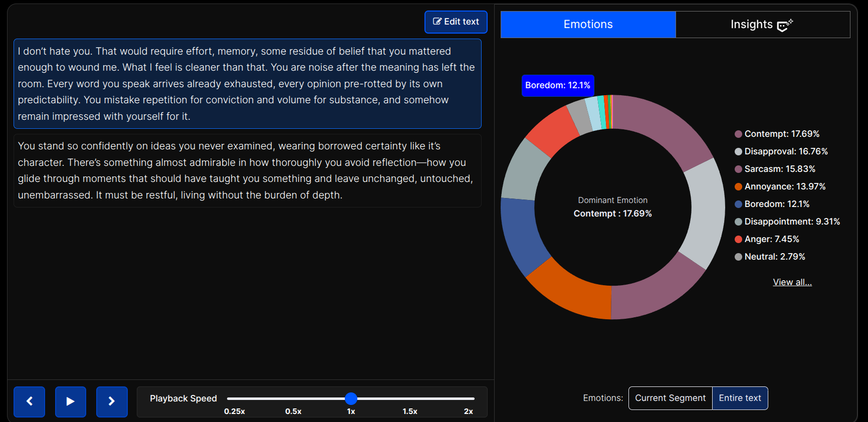This screenshot has width=868, height=422.
Task: Expand full emotion list via View all
Action: 792,282
